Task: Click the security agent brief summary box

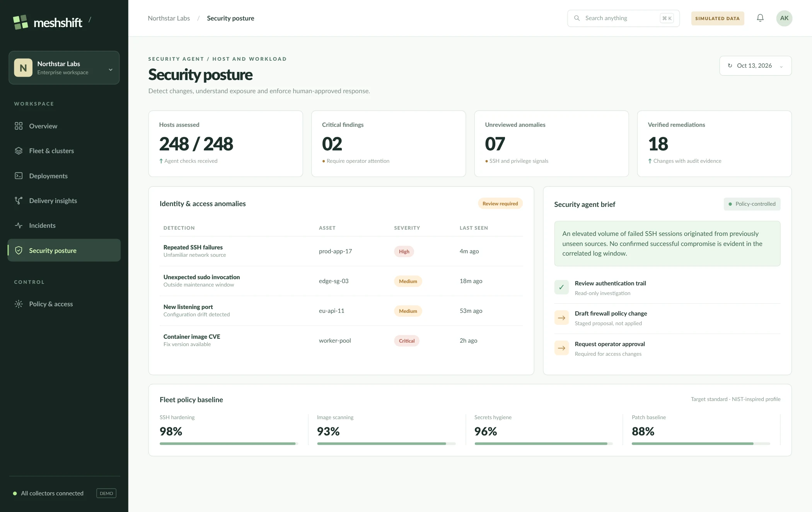Action: coord(667,244)
